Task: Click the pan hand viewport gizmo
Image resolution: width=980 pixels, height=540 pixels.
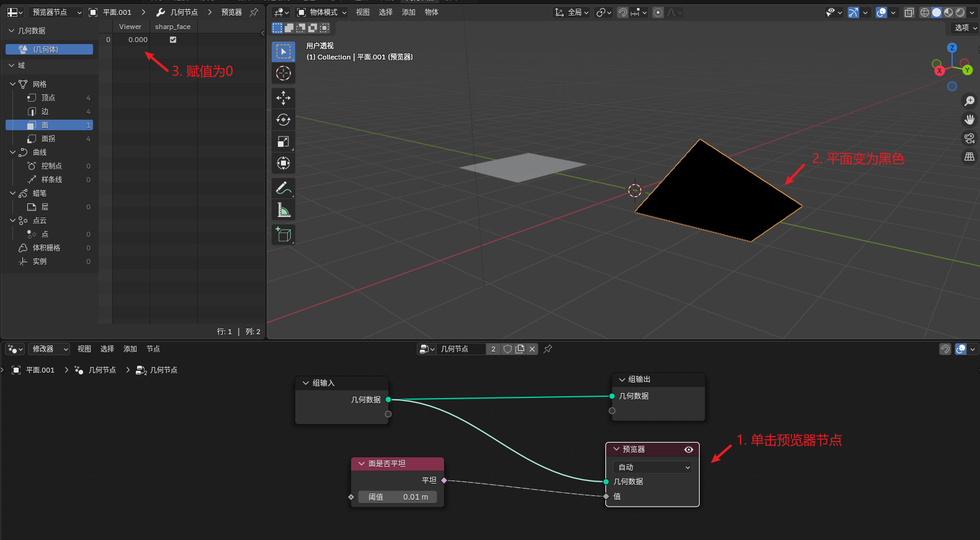Action: [969, 120]
